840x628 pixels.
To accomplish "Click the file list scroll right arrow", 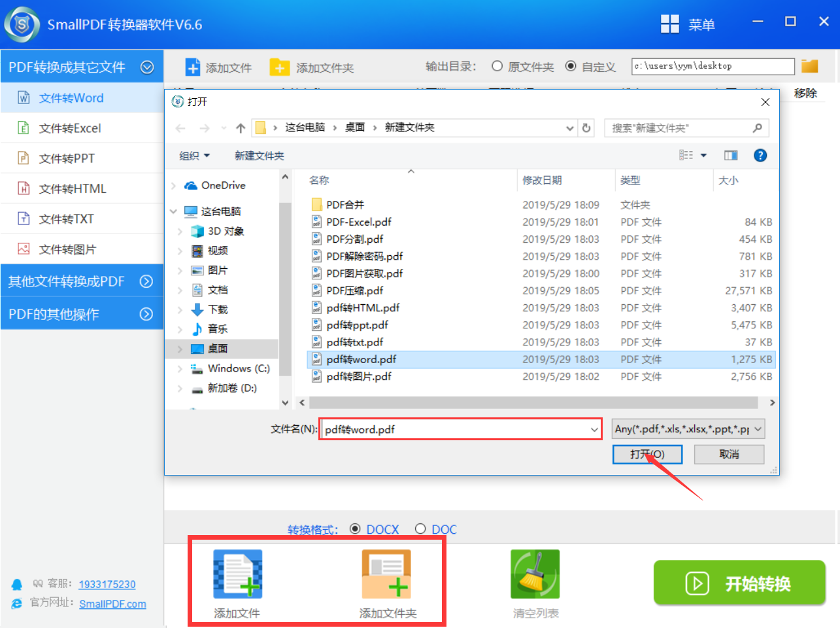I will coord(772,403).
